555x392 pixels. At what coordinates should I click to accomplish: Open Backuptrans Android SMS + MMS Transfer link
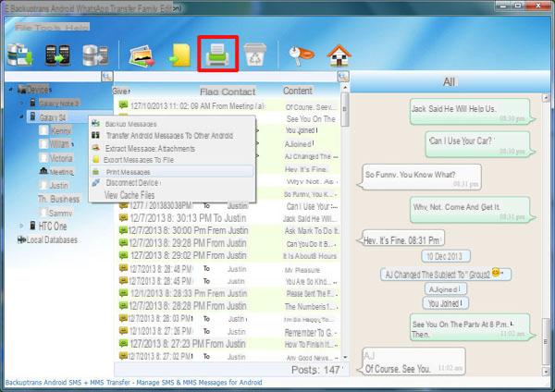pos(134,383)
